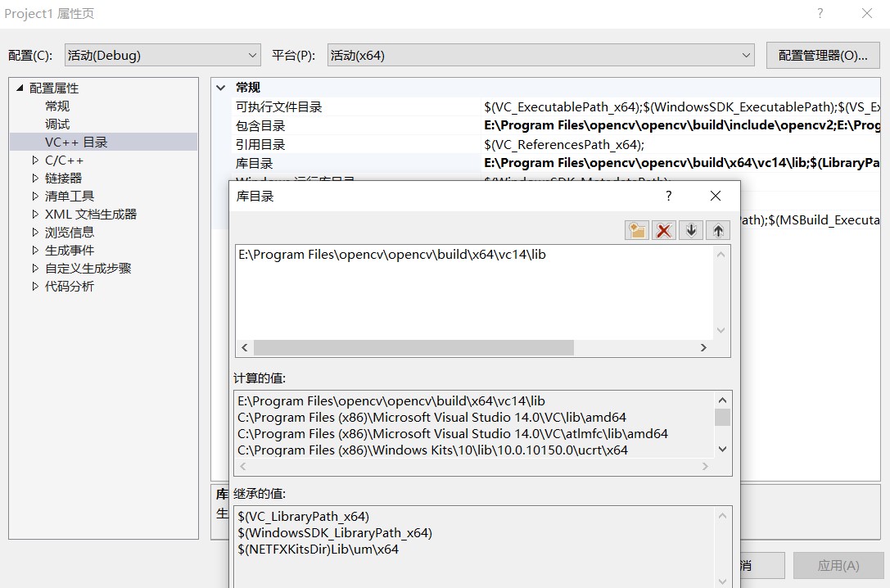Click the New Line folder icon
Viewport: 890px width, 588px height.
pyautogui.click(x=637, y=230)
